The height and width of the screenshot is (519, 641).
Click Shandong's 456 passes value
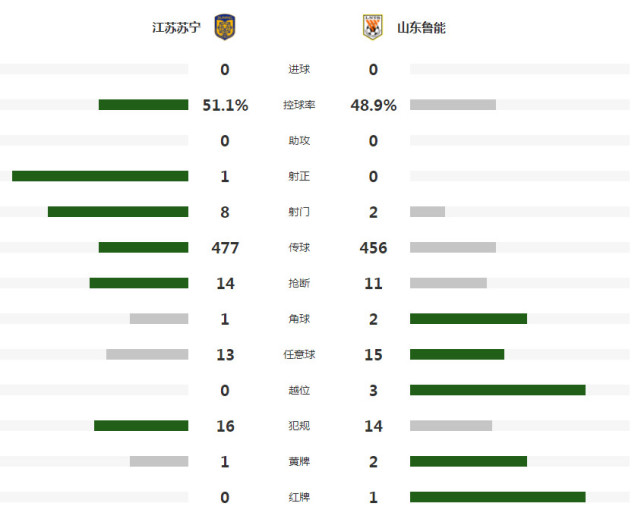(x=373, y=248)
